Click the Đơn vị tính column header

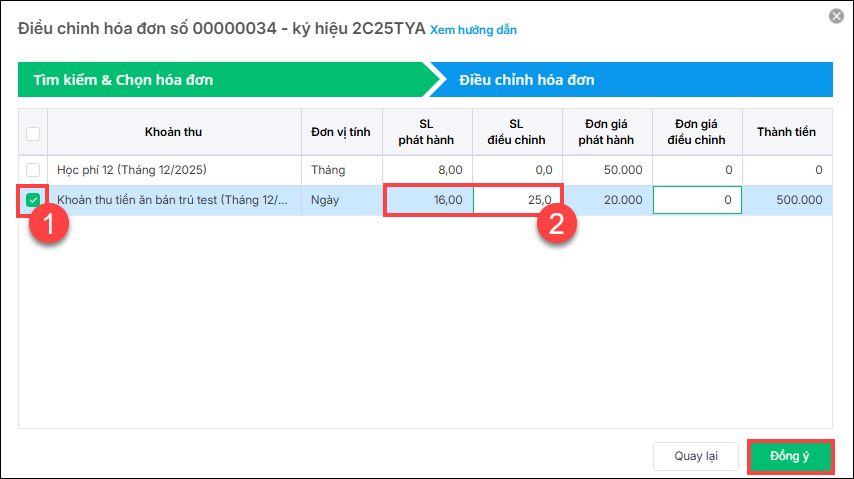coord(341,132)
